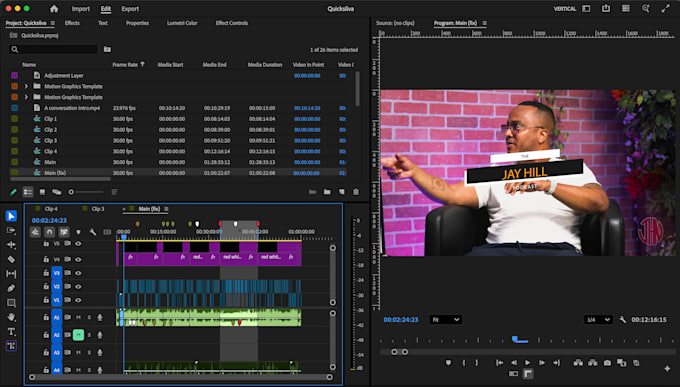Click blue label swatch of A conversation intro.mp4
The image size is (680, 387).
[x=14, y=108]
